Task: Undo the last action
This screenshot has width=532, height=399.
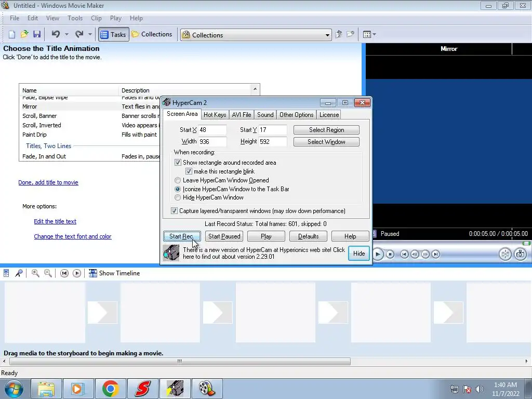Action: coord(56,34)
